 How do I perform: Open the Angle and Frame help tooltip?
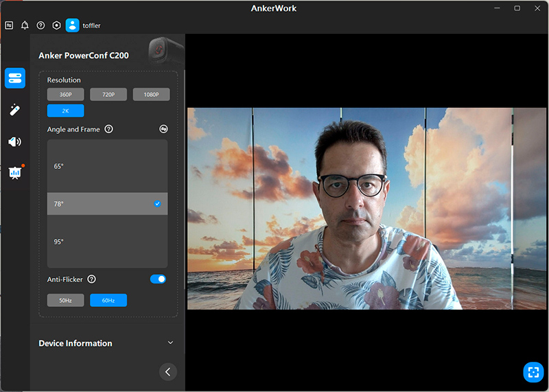[x=108, y=129]
